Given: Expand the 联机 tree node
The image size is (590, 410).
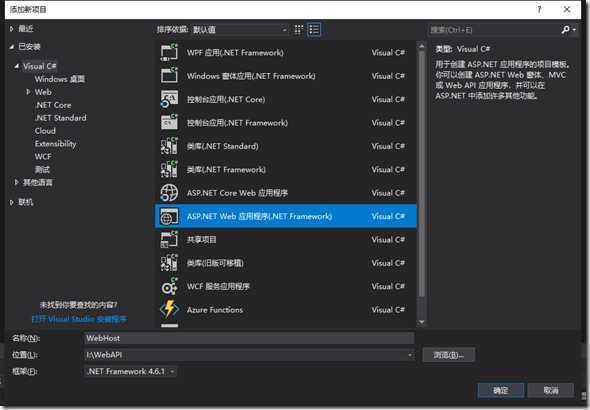Looking at the screenshot, I should coord(12,202).
